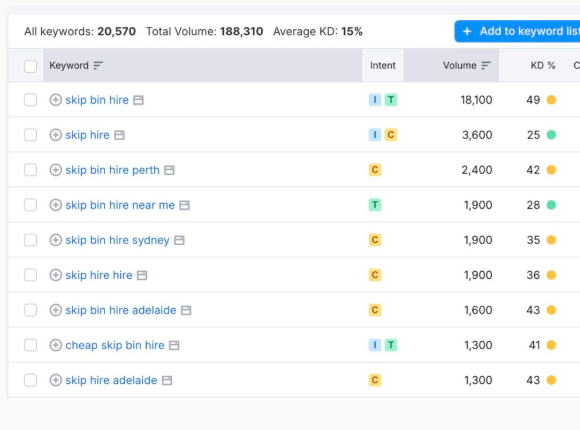Click the sort icon in Volume column header
Image resolution: width=580 pixels, height=430 pixels.
click(486, 65)
